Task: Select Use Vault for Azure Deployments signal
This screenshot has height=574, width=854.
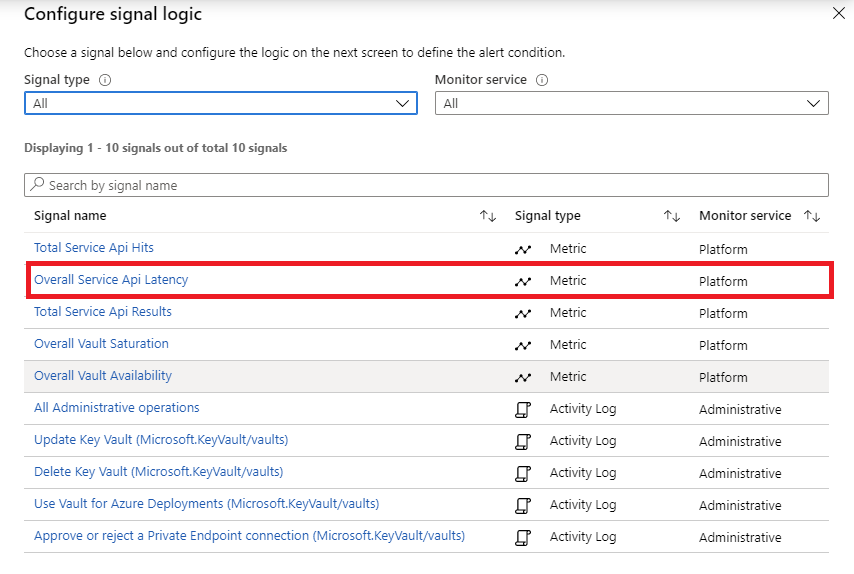Action: pyautogui.click(x=206, y=504)
